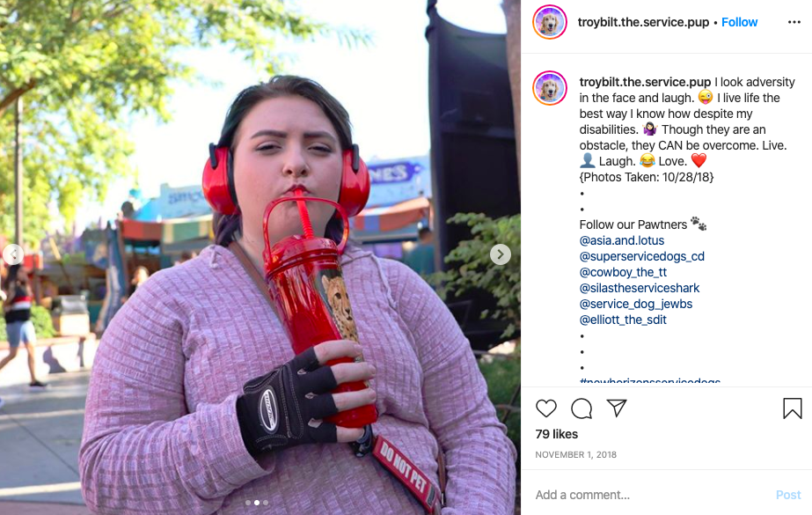View the 79 likes list
This screenshot has width=812, height=515.
556,434
